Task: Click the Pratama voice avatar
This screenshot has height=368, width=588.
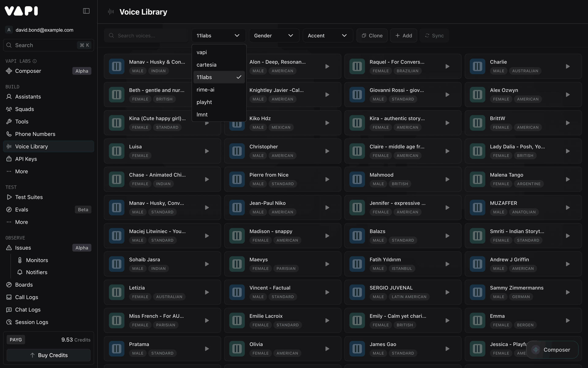Action: click(117, 348)
